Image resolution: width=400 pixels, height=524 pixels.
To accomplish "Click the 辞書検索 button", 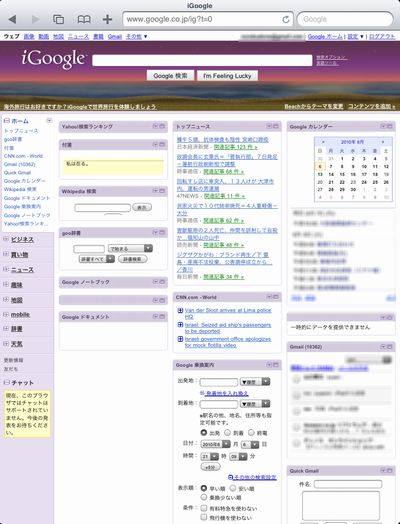I will tap(132, 259).
